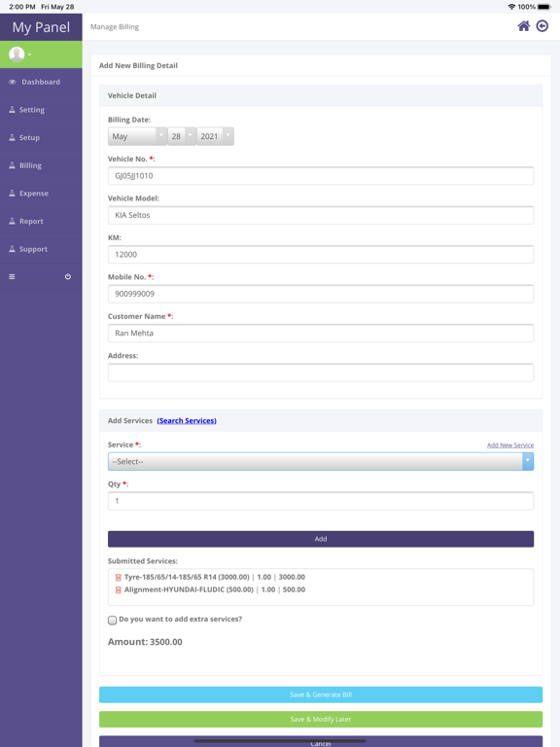
Task: Open Dashboard in the sidebar
Action: [41, 82]
